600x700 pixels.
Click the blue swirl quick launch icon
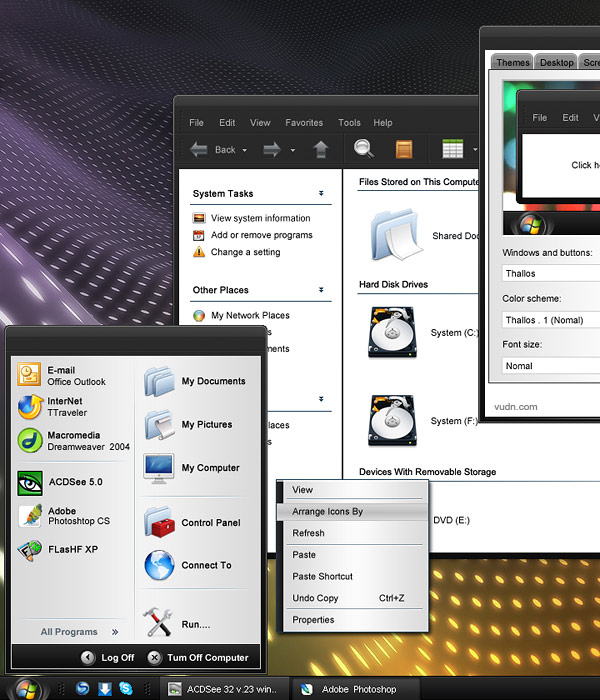tap(82, 688)
